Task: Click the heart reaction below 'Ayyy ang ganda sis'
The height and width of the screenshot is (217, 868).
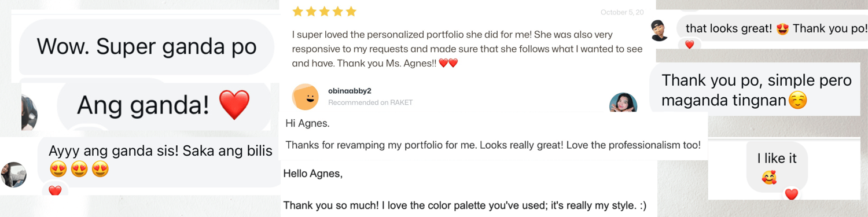Action: pyautogui.click(x=55, y=190)
